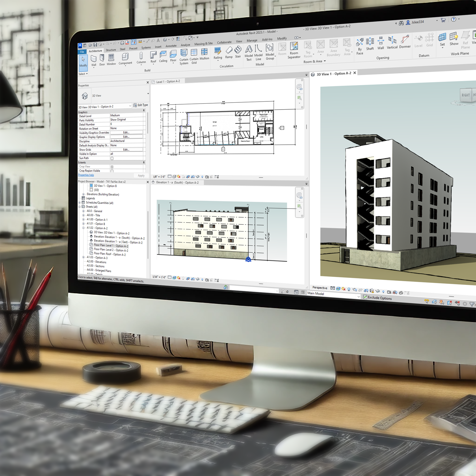The image size is (476, 476).
Task: Open the Properties help link
Action: pyautogui.click(x=86, y=175)
